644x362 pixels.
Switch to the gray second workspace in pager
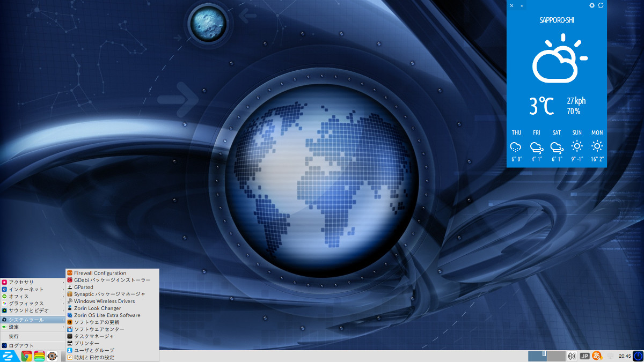click(x=556, y=356)
